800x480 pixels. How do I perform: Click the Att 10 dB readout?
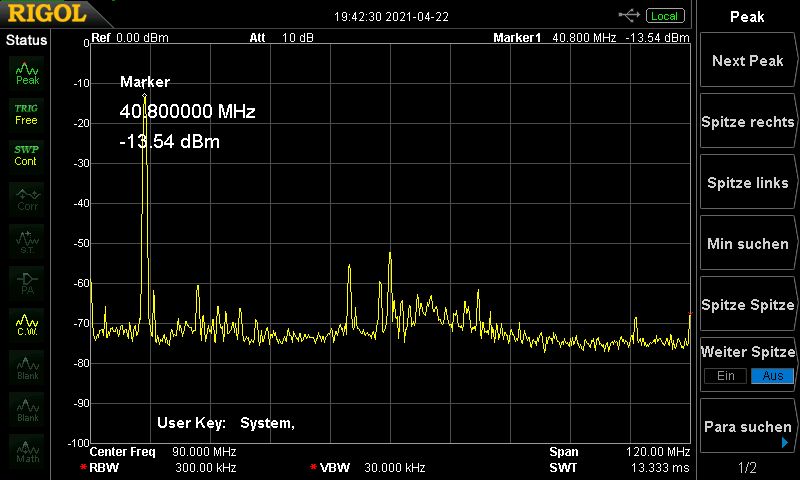[281, 38]
